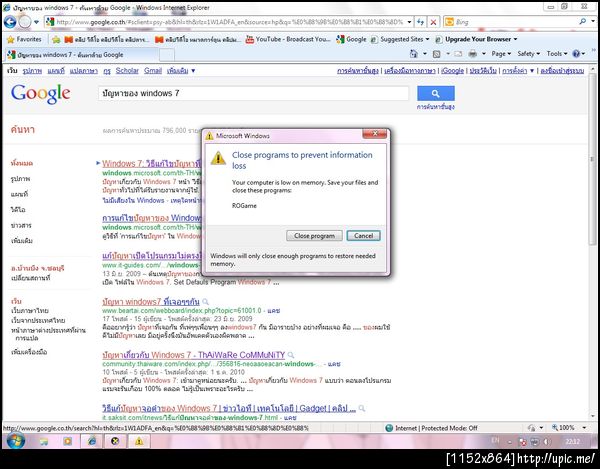Click the Home icon in command bar
600x469 pixels.
[x=414, y=54]
